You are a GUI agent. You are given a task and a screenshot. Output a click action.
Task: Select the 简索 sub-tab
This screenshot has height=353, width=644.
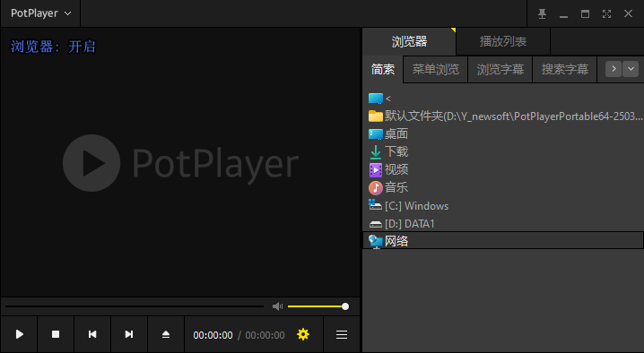pyautogui.click(x=383, y=69)
